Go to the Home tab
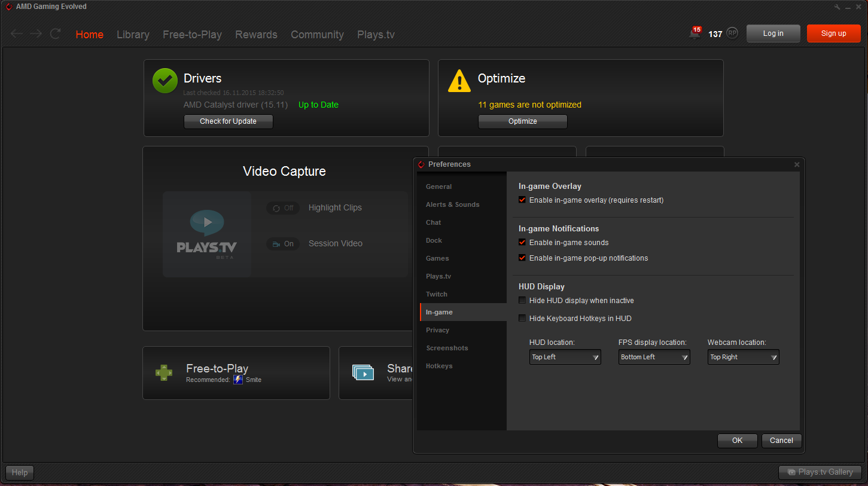 [x=90, y=35]
